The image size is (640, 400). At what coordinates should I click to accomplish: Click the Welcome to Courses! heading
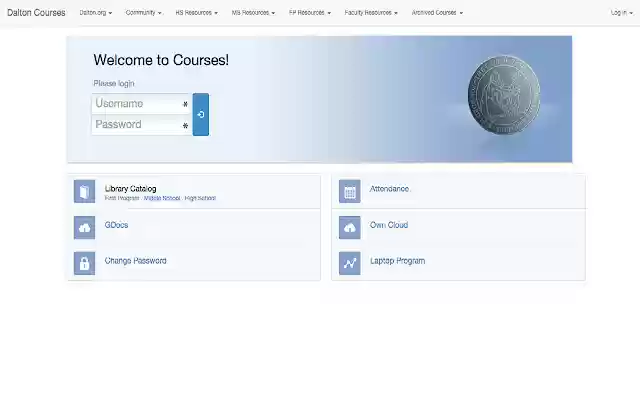coord(161,60)
